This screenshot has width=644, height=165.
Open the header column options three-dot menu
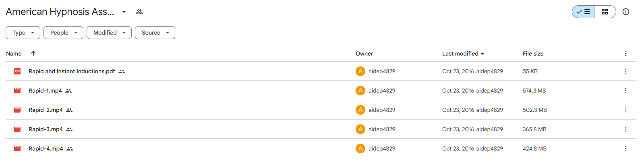(x=626, y=54)
